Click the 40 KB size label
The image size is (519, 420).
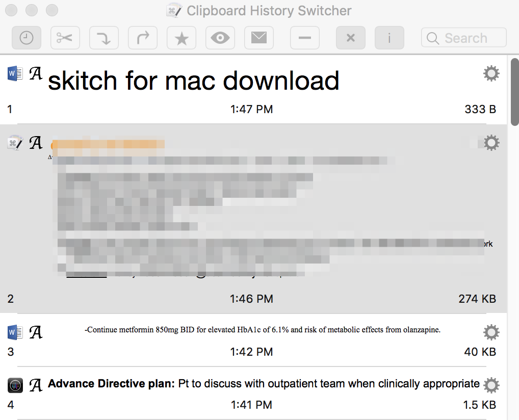(480, 352)
